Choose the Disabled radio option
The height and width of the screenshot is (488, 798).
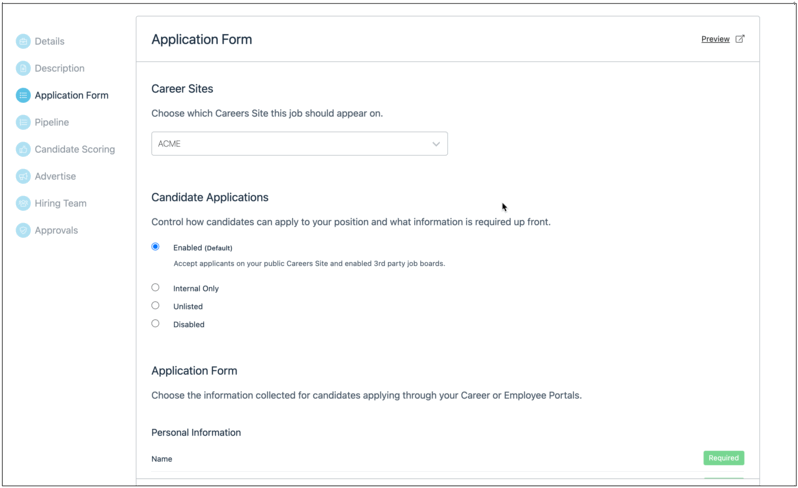point(155,323)
